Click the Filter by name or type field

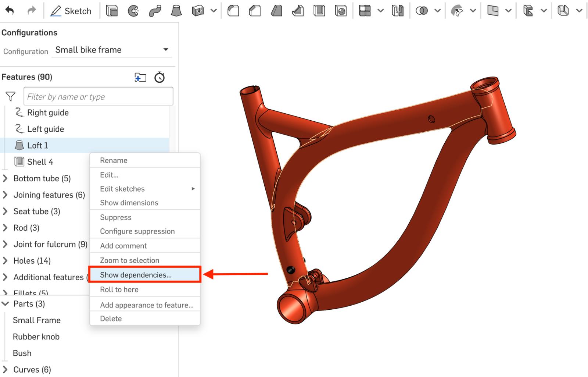point(98,96)
